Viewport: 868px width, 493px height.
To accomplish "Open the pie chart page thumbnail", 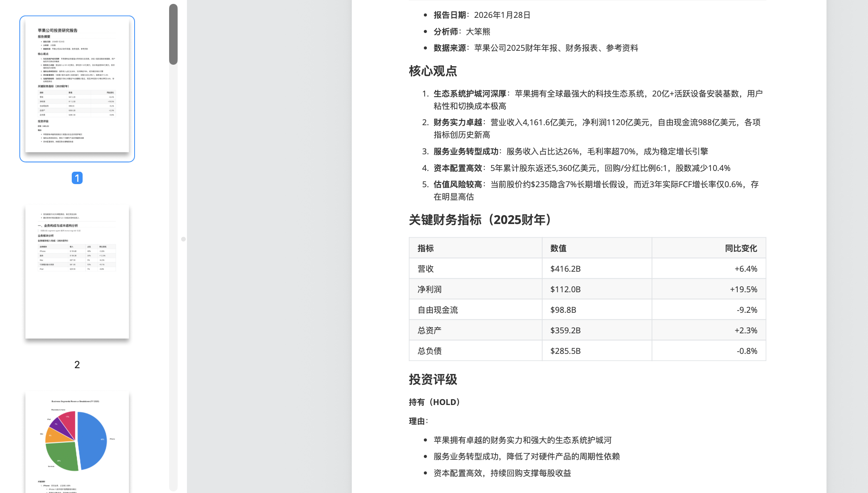I will click(x=77, y=442).
